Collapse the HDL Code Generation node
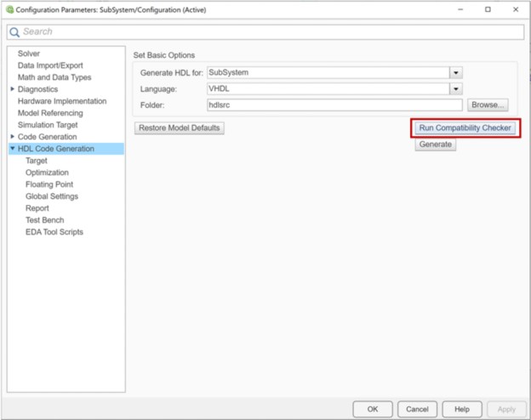 click(12, 149)
